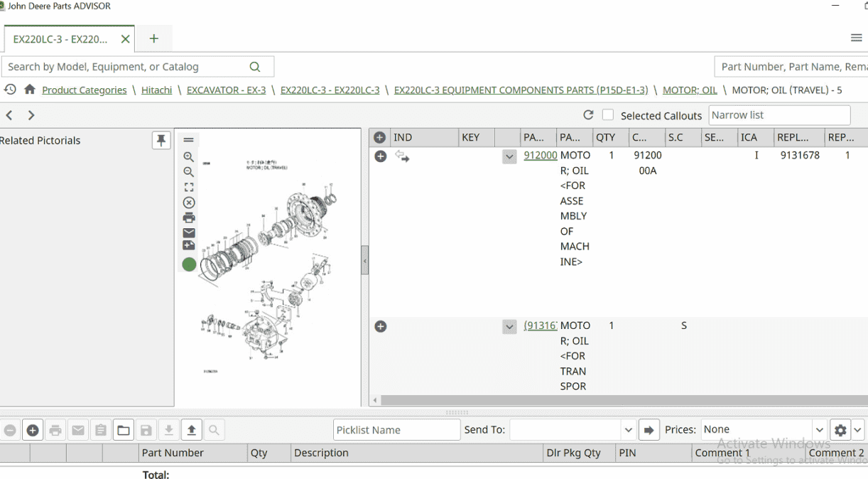Open Hitachi breadcrumb link
Image resolution: width=868 pixels, height=479 pixels.
click(157, 90)
